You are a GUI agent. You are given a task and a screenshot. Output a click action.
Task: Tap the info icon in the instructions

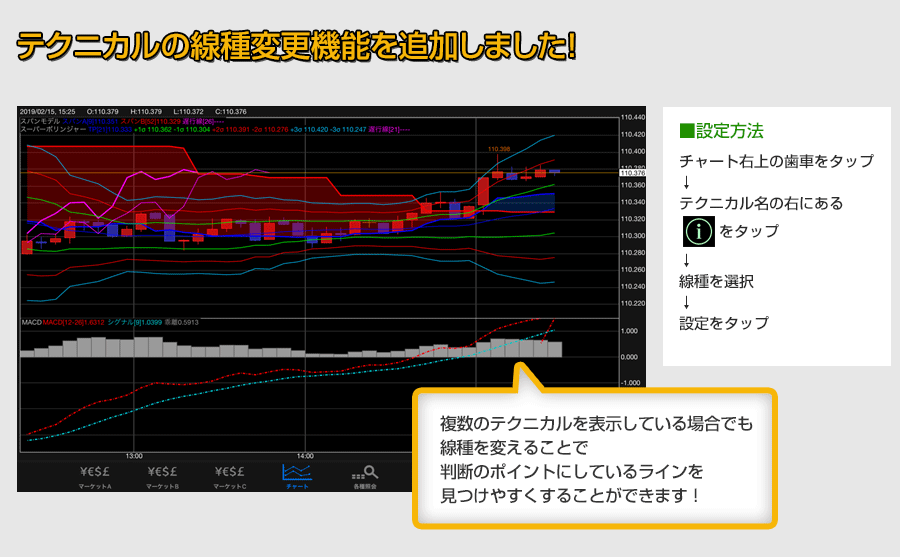click(699, 231)
